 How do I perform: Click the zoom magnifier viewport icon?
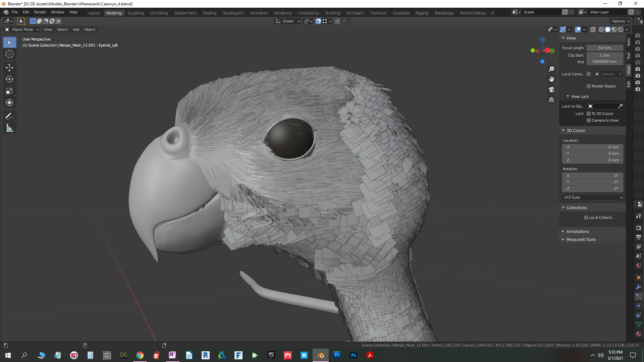pyautogui.click(x=551, y=69)
